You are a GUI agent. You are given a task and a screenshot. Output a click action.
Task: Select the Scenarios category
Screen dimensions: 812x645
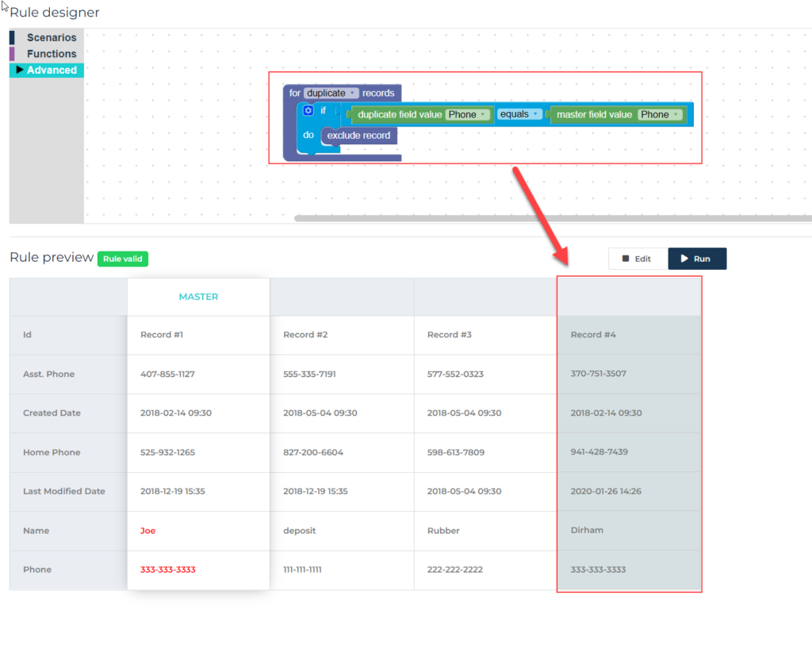click(x=52, y=37)
